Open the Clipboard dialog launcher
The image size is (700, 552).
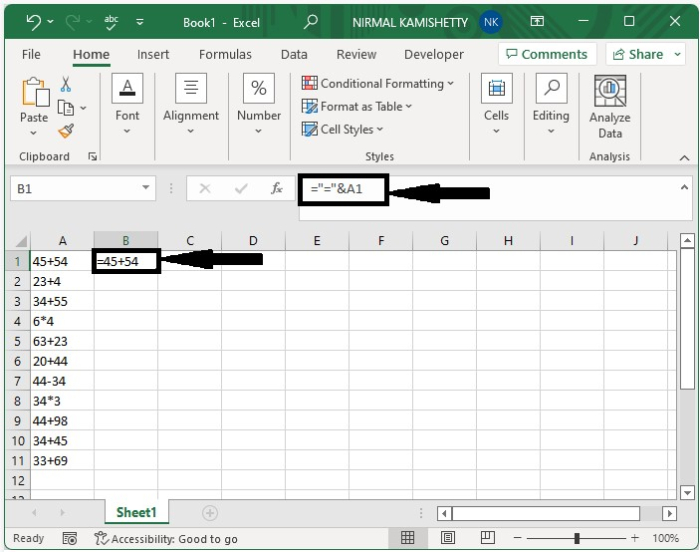(92, 156)
